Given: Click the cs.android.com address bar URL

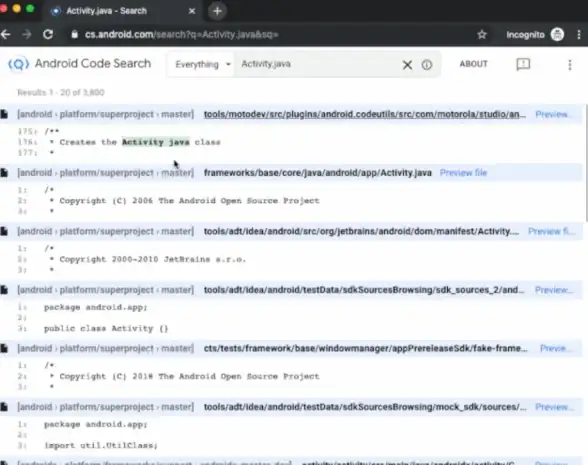Looking at the screenshot, I should 182,34.
